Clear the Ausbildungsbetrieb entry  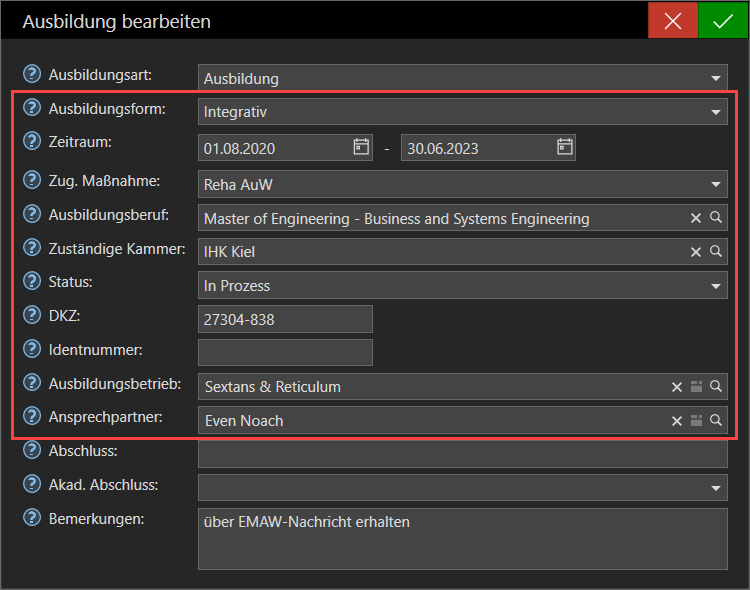click(x=677, y=387)
